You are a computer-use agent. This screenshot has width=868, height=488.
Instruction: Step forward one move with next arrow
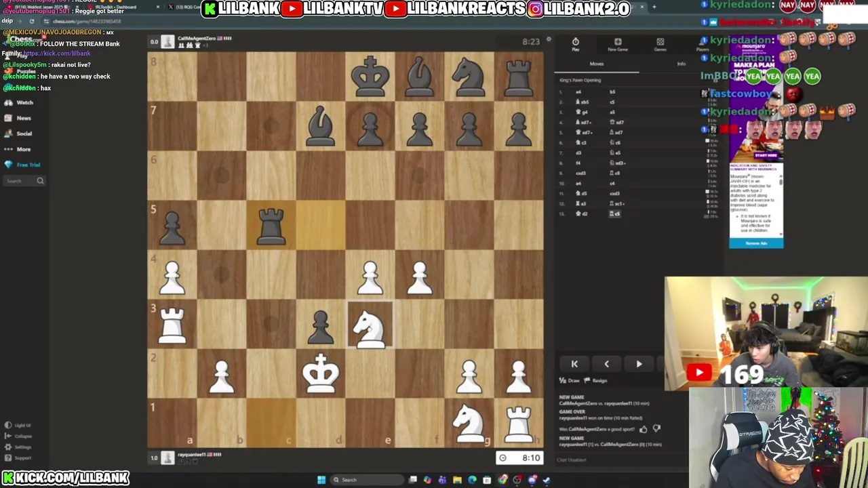coord(639,364)
